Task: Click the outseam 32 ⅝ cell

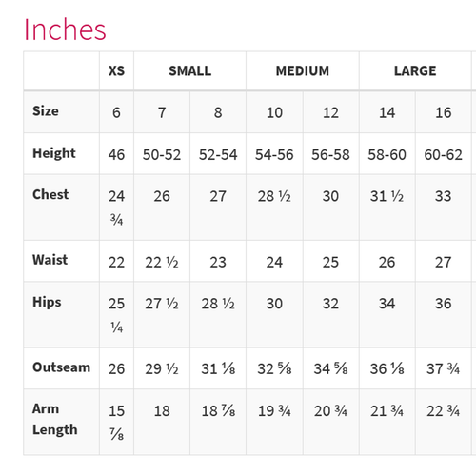Action: click(x=274, y=368)
